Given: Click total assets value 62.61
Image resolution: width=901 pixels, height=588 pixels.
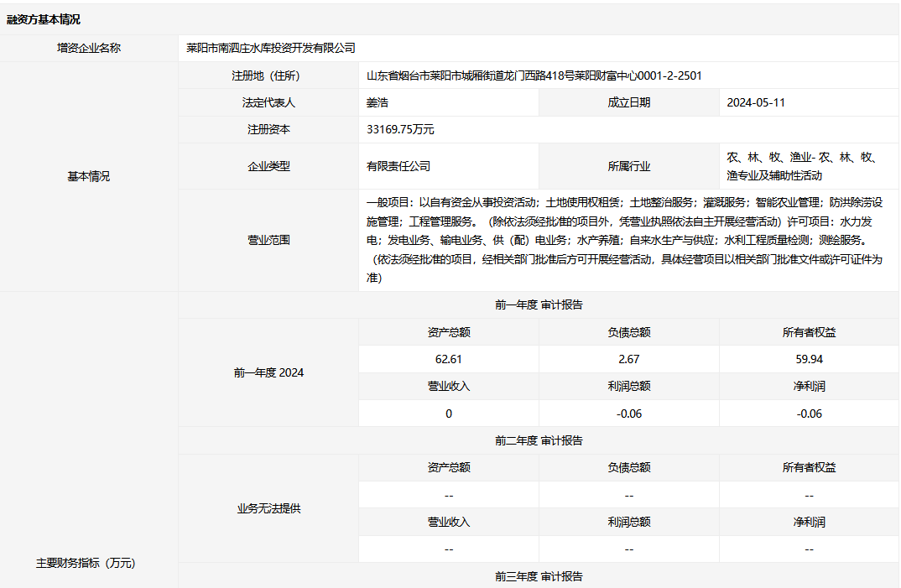Looking at the screenshot, I should (x=449, y=359).
